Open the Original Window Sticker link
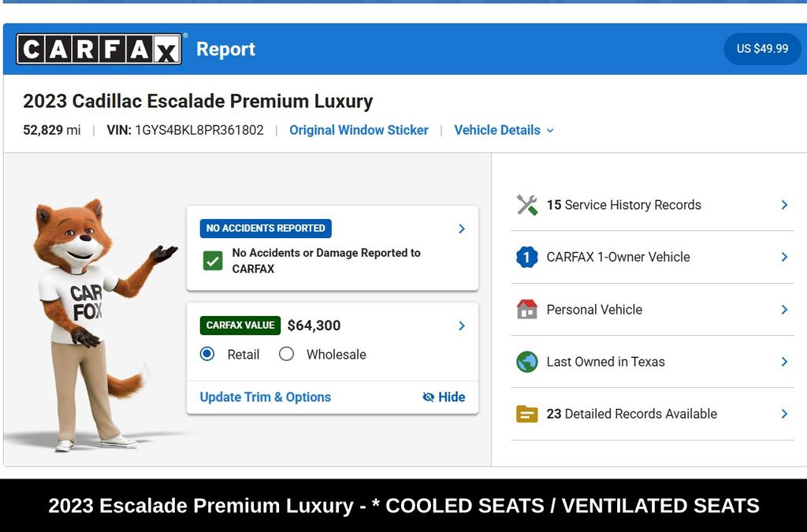Screen dimensions: 807x532 (x=359, y=130)
